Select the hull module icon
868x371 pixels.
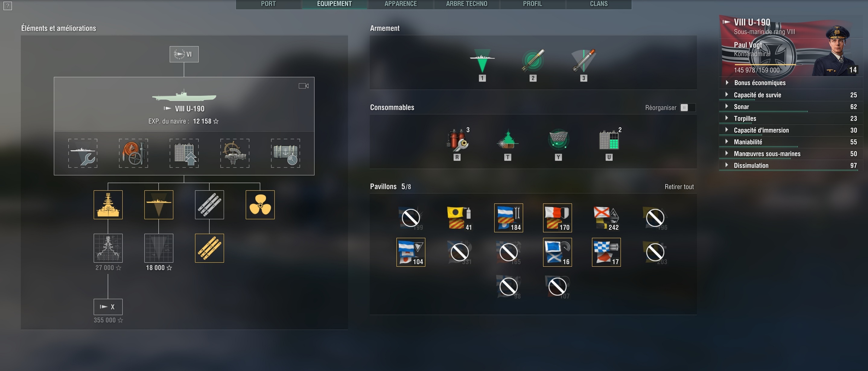point(108,205)
